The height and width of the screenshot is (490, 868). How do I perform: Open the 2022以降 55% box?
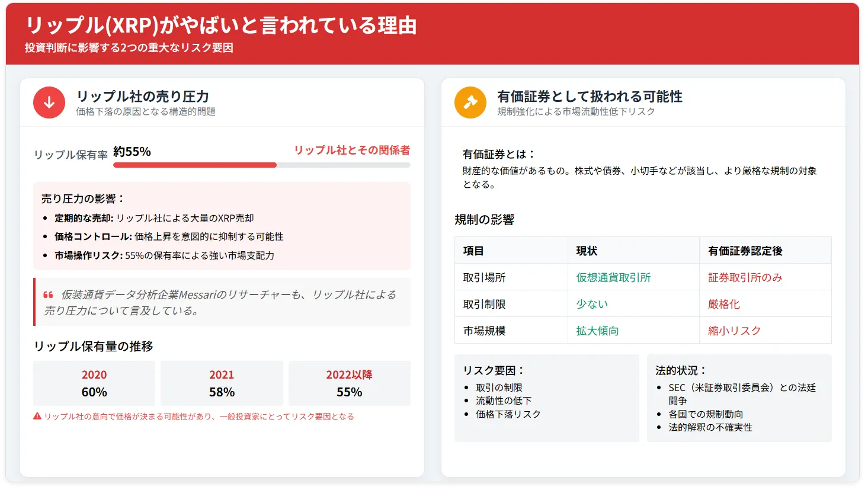[349, 383]
